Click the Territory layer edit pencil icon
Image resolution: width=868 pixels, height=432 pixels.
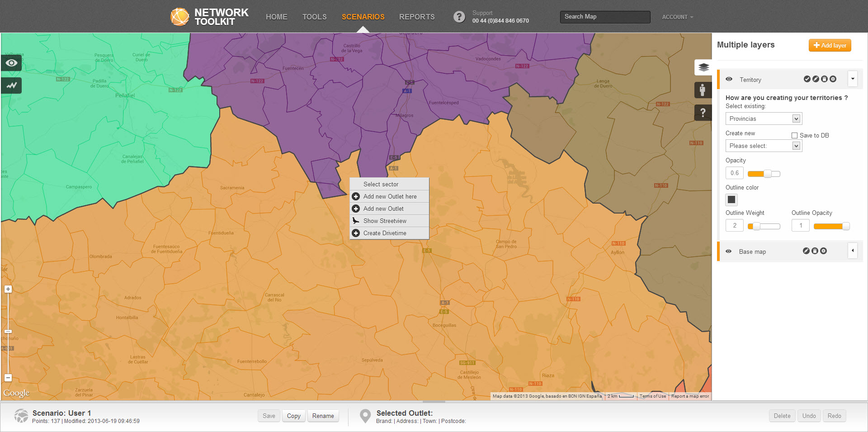point(816,79)
